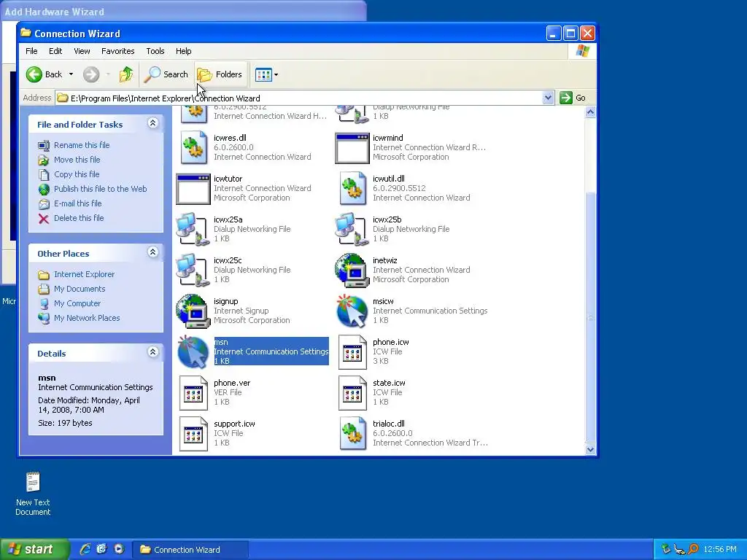747x560 pixels.
Task: Click the green Back arrow icon
Action: click(34, 74)
